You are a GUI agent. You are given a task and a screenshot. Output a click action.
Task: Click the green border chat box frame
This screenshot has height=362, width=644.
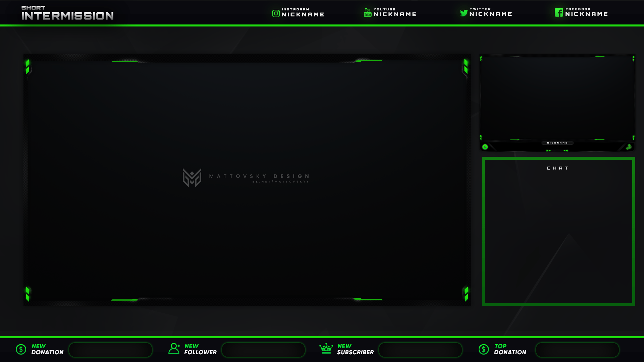coord(558,232)
